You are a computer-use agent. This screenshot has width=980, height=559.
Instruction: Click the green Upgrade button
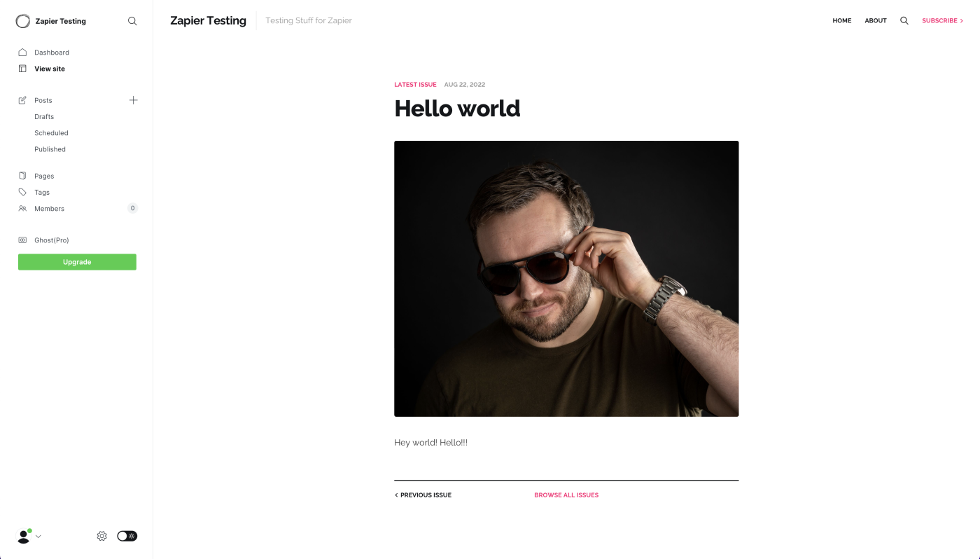click(77, 262)
